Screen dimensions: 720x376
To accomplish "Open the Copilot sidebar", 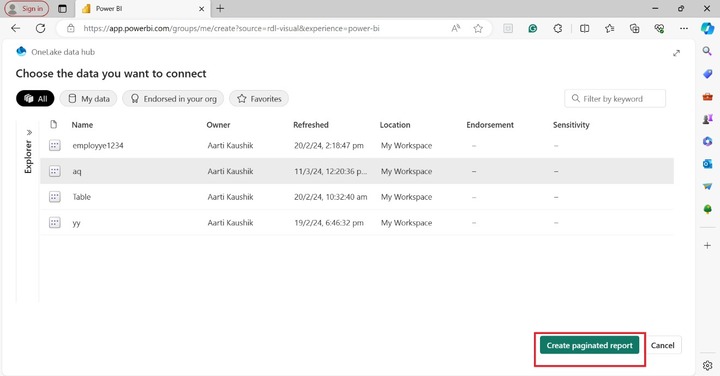I will pyautogui.click(x=707, y=28).
